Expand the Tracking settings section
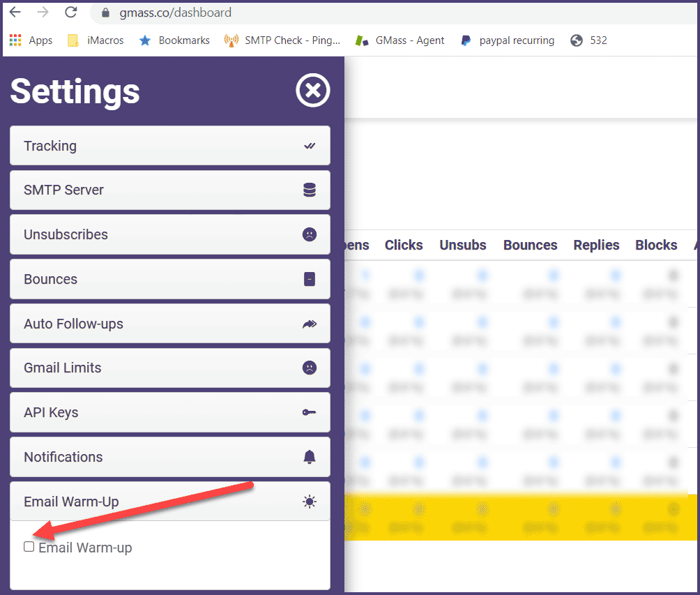Viewport: 700px width, 595px height. [170, 146]
